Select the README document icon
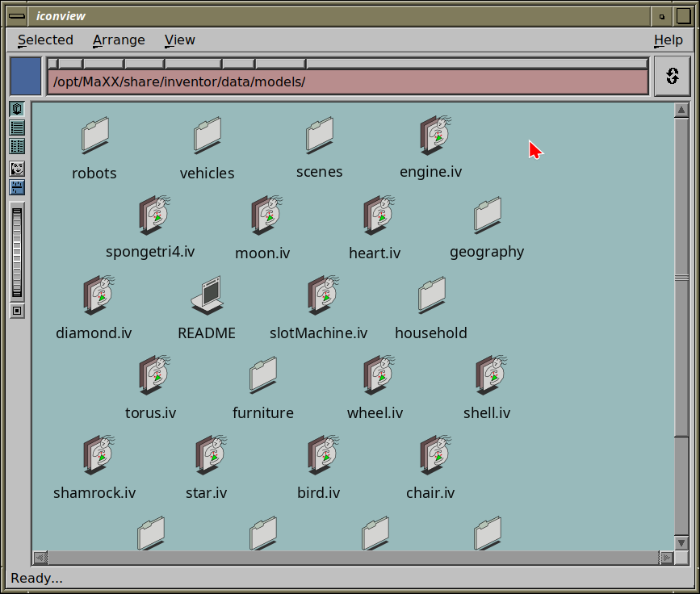Image resolution: width=700 pixels, height=594 pixels. (207, 295)
